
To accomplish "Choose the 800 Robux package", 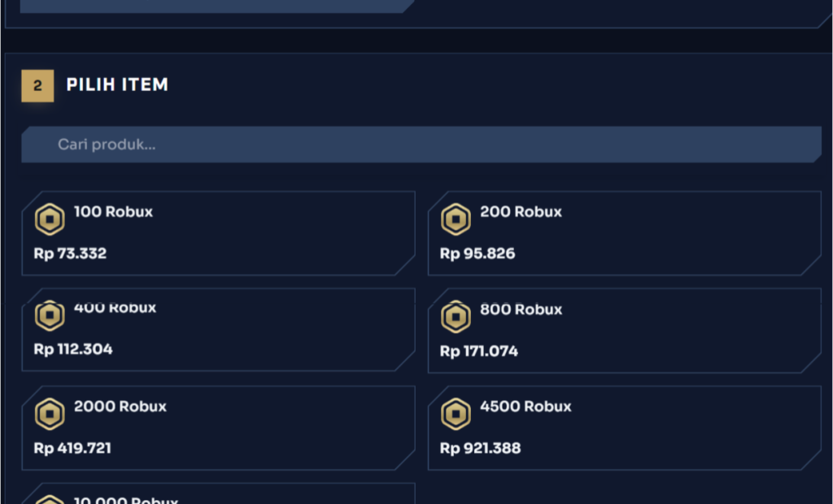I will click(x=625, y=330).
